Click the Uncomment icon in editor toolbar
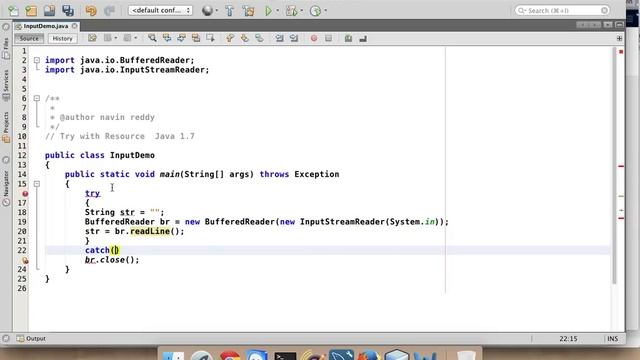This screenshot has height=360, width=640. point(363,38)
